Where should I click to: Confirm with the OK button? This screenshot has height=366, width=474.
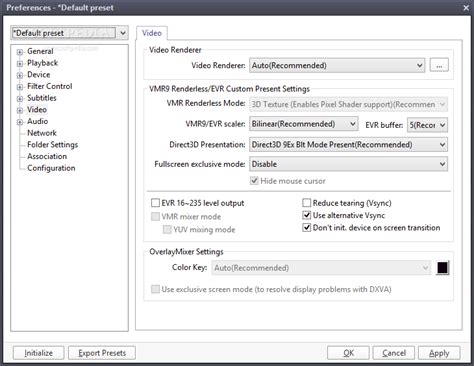(x=348, y=353)
